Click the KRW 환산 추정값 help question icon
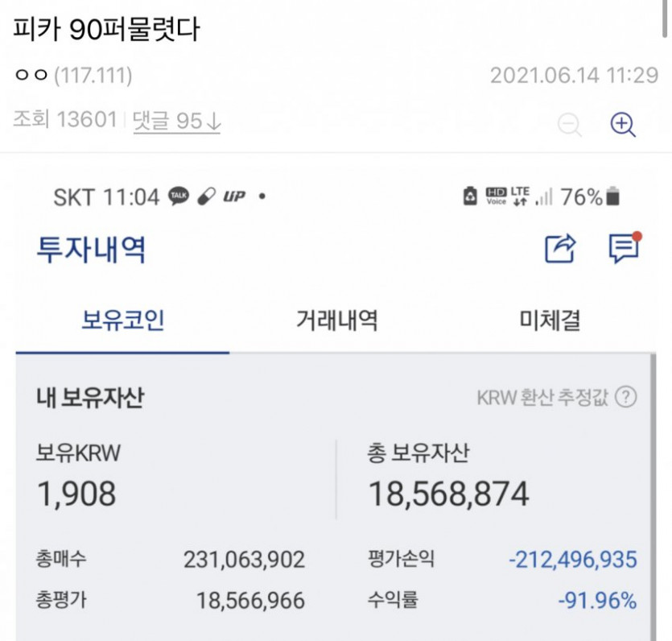This screenshot has height=641, width=672. pos(625,397)
